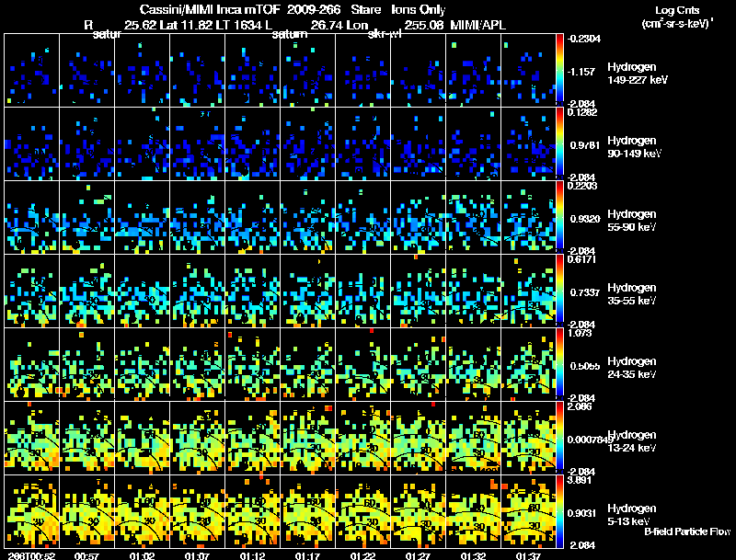
Task: Click the 1.073 colorbar value
Action: (x=581, y=333)
